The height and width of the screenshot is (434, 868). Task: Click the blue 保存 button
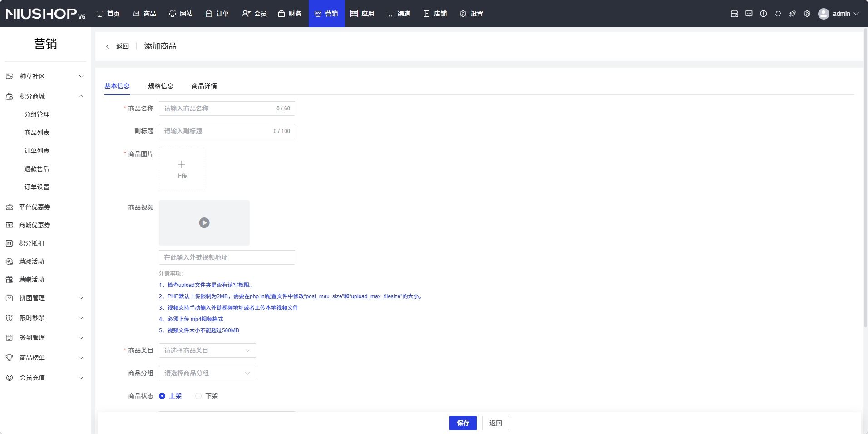[x=463, y=423]
